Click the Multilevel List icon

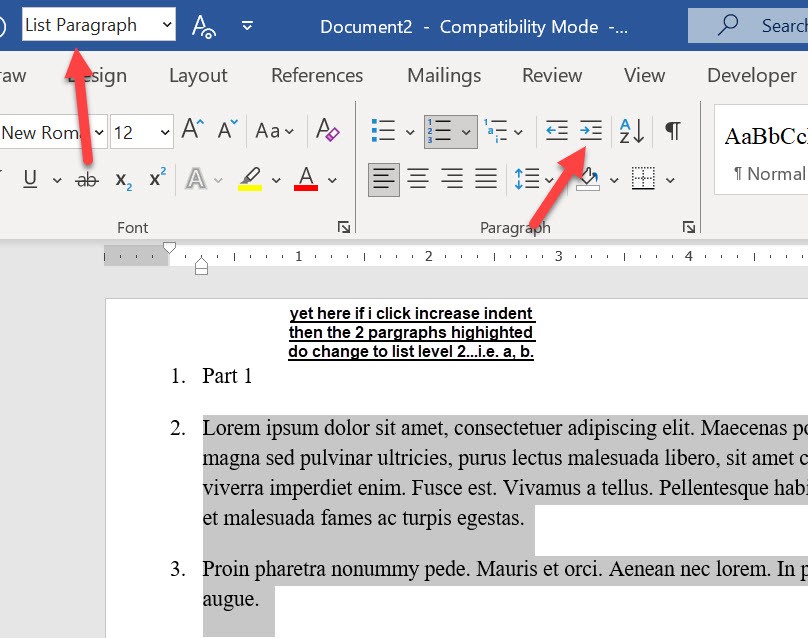pyautogui.click(x=495, y=131)
